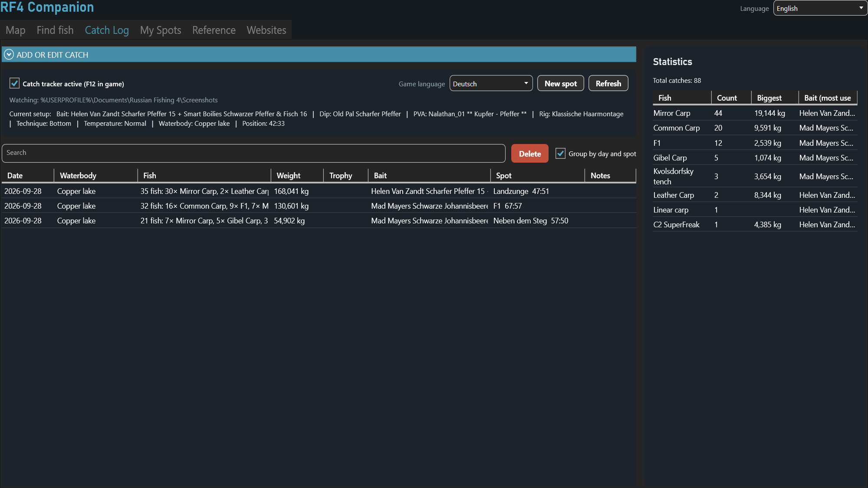
Task: Select the catch row with spot F1 67:57
Action: tap(319, 206)
